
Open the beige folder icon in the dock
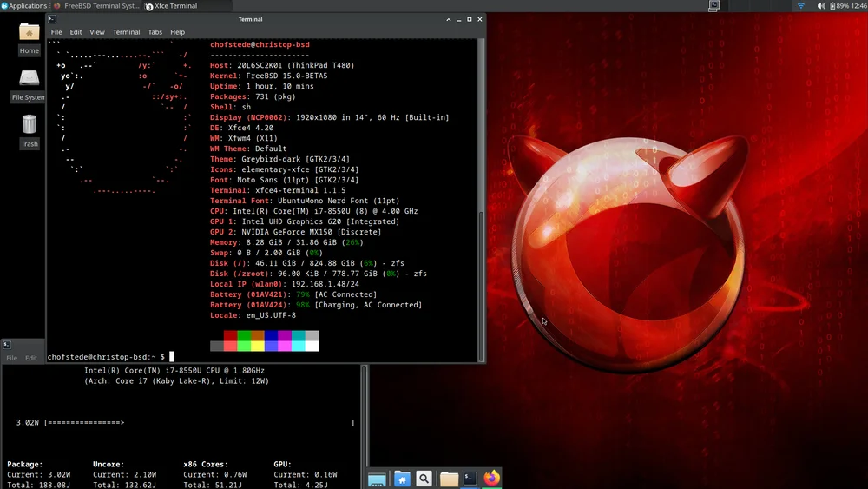coord(449,479)
